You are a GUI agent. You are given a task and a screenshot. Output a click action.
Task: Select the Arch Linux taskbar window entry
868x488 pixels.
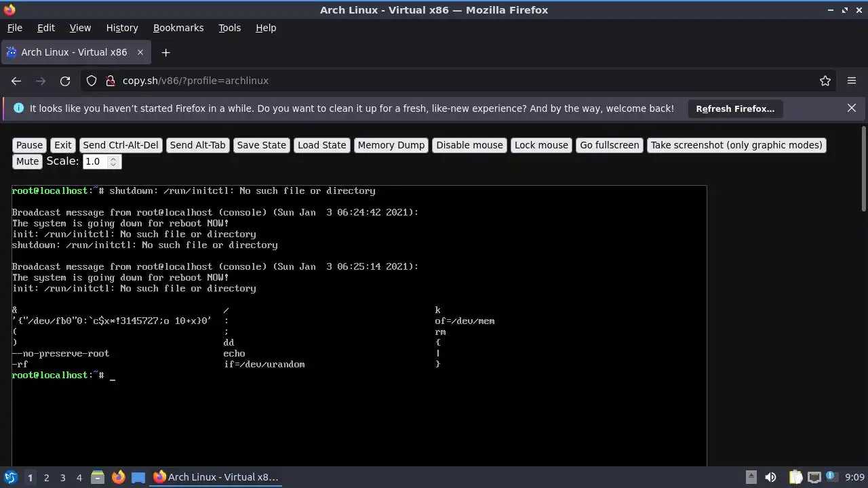point(216,477)
